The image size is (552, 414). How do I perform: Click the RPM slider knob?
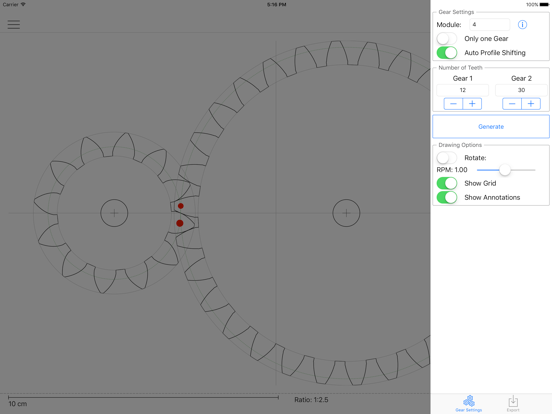[x=505, y=170]
